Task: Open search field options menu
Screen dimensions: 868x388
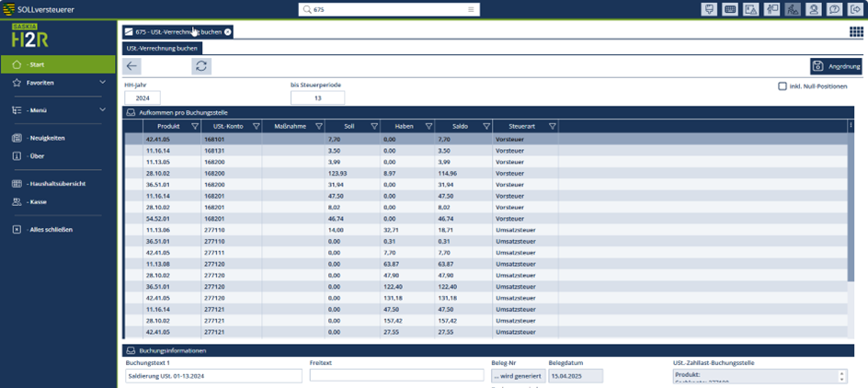Action: tap(472, 9)
